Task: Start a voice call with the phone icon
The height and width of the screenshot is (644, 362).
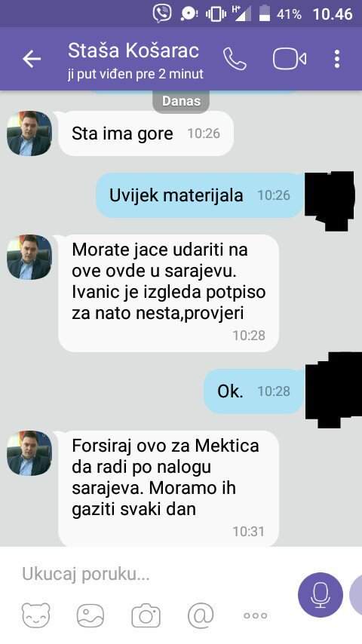Action: [x=235, y=59]
